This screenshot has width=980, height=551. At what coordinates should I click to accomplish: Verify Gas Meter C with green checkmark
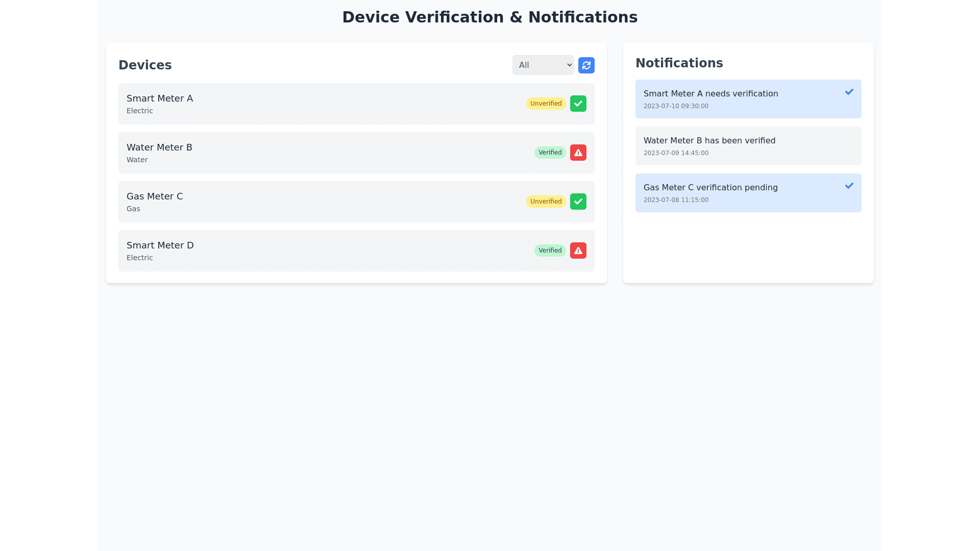click(578, 202)
